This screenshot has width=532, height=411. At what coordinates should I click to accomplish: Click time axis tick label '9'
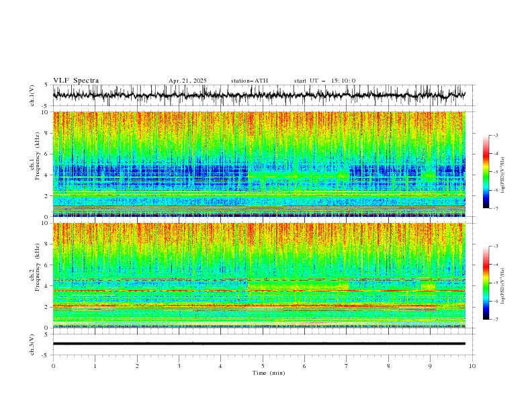click(430, 366)
